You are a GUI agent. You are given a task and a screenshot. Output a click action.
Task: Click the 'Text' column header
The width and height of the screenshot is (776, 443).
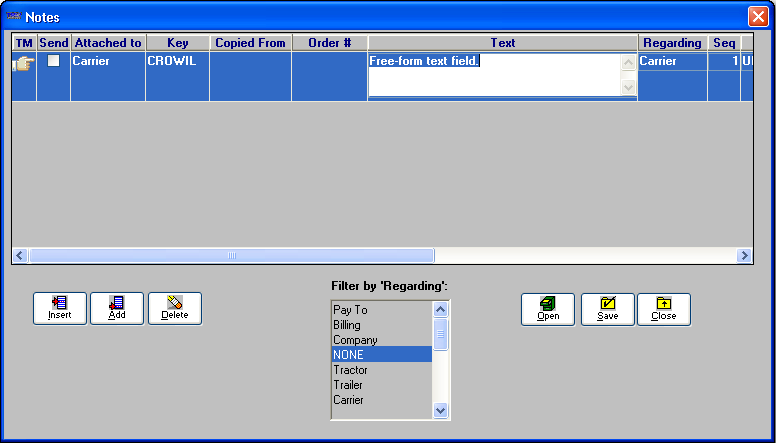[503, 43]
